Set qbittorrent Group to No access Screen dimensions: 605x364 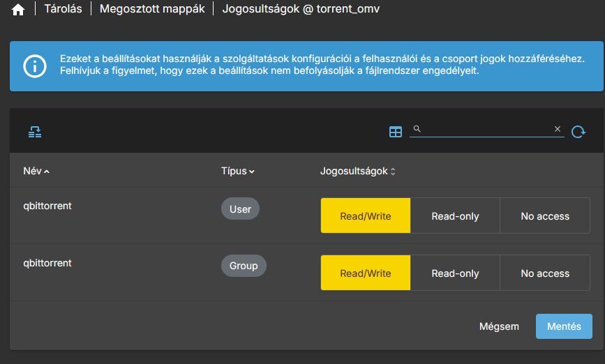click(545, 273)
